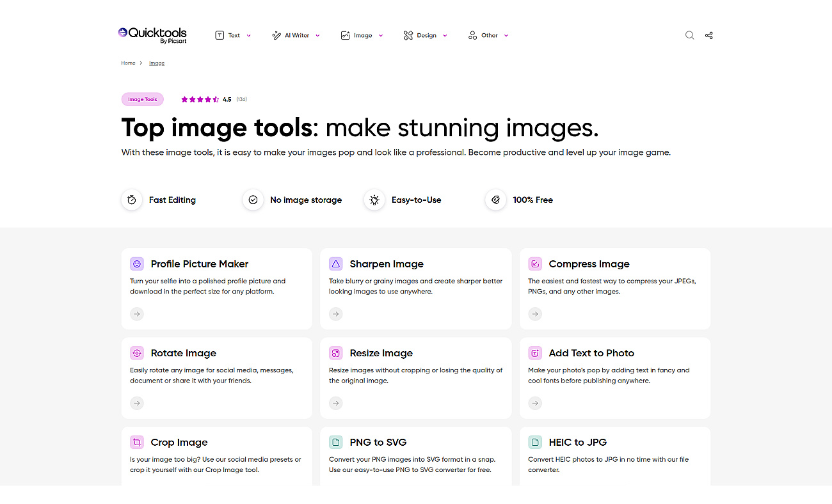This screenshot has width=832, height=504.
Task: Click the Image Tools pink tag
Action: pos(143,99)
